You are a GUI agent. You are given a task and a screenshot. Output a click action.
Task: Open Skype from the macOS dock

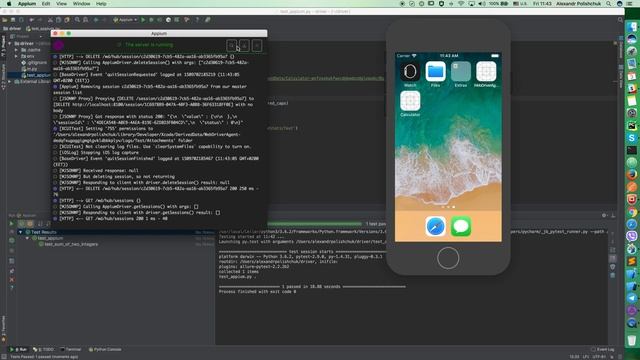coord(632,138)
